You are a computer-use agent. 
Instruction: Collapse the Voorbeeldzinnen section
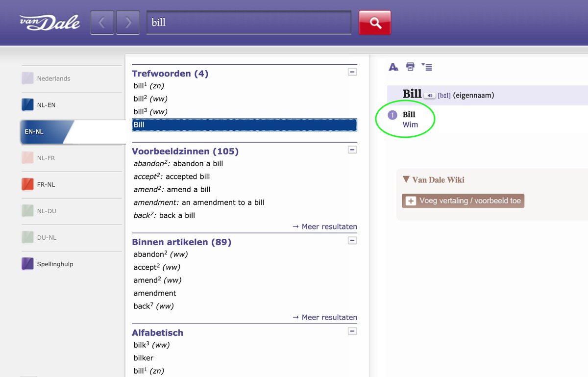[x=352, y=150]
